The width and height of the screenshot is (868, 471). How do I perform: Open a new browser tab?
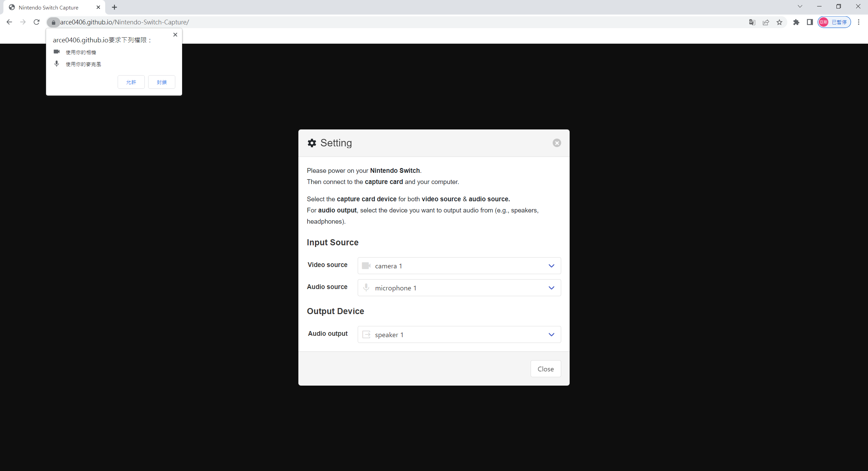114,7
